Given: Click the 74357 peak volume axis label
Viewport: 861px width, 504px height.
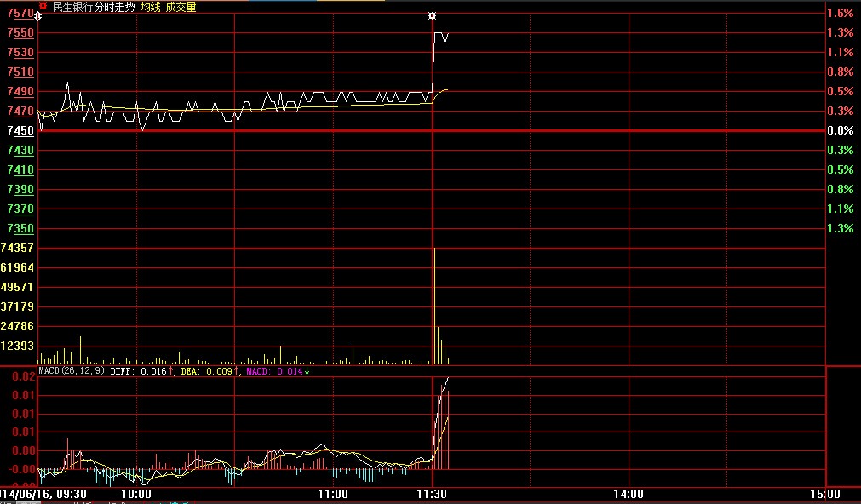Looking at the screenshot, I should (18, 248).
